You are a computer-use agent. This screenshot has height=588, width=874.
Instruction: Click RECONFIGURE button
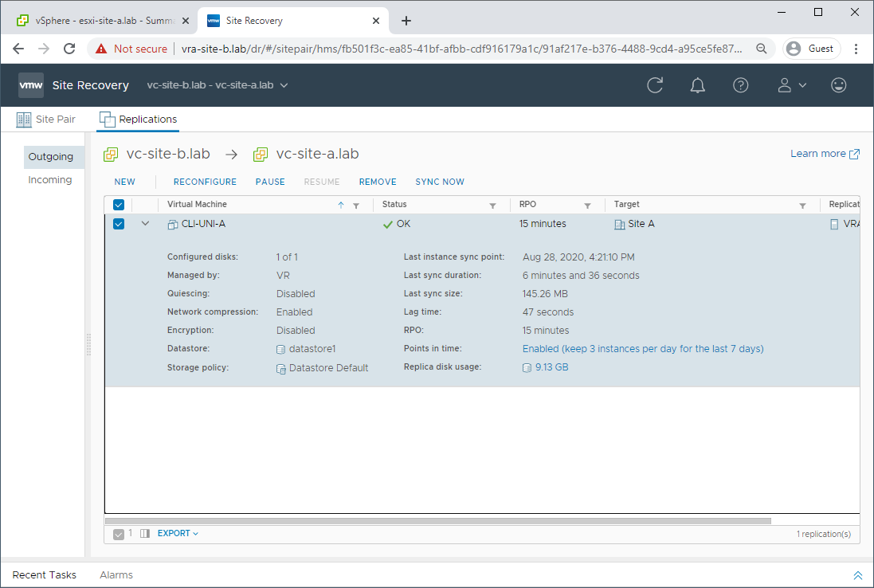click(x=205, y=182)
